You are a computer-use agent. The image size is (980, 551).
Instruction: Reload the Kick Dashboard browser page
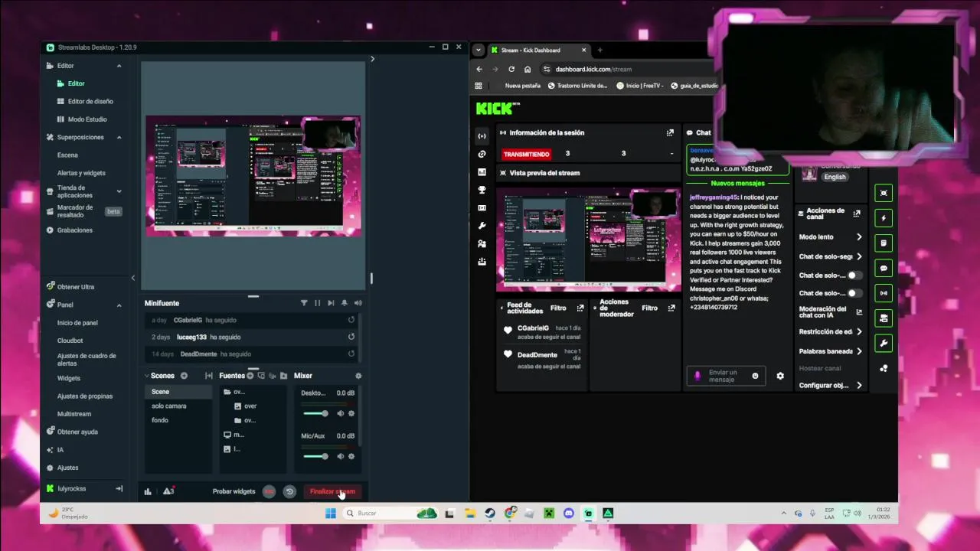[511, 69]
